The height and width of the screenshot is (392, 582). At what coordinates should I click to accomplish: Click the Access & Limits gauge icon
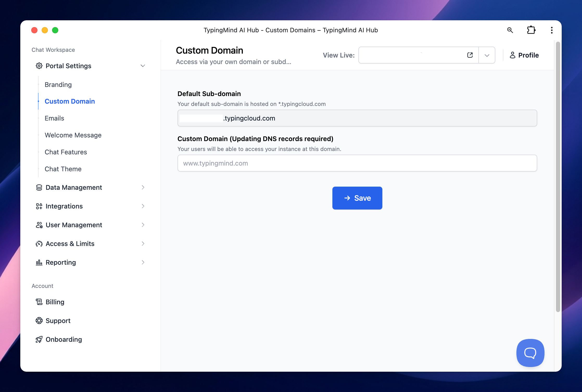[x=39, y=244]
